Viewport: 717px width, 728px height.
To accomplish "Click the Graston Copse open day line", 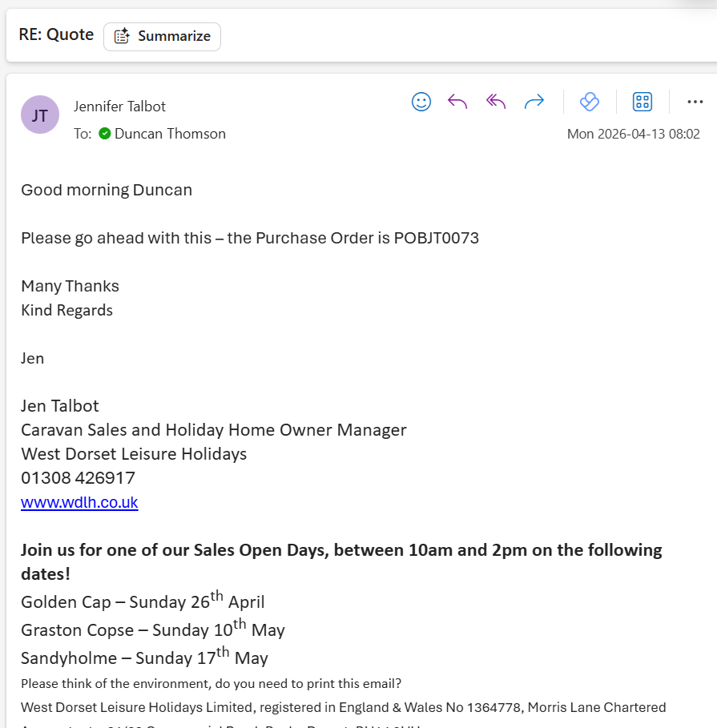I will [x=152, y=630].
